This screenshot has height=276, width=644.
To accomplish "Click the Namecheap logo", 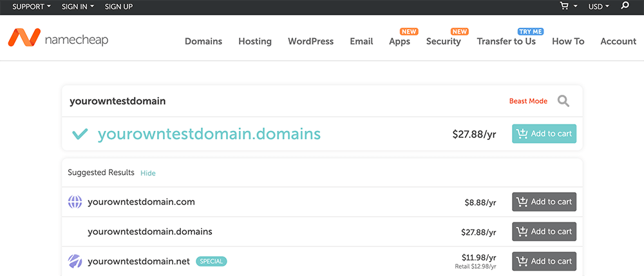I will 58,37.
